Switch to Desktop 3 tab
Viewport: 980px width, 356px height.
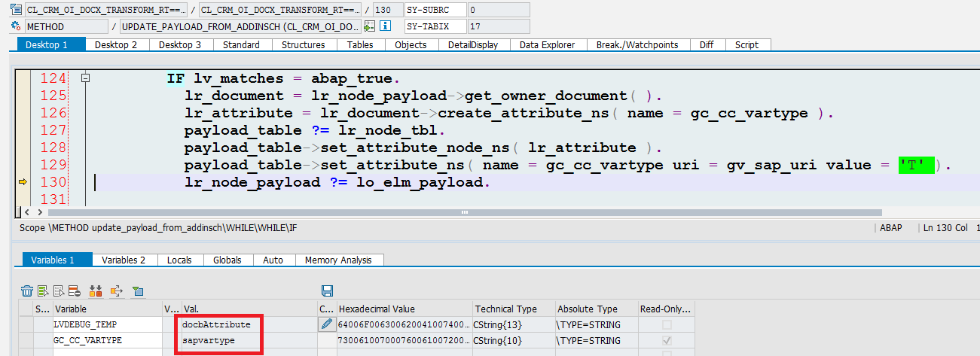point(180,44)
